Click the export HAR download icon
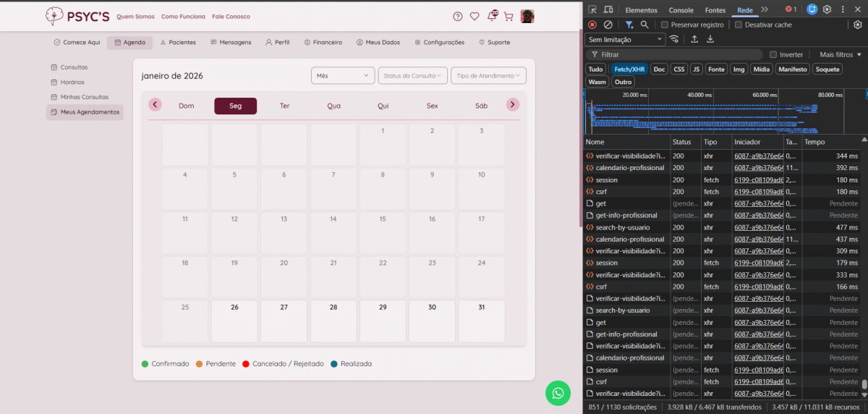The width and height of the screenshot is (868, 414). tap(710, 39)
